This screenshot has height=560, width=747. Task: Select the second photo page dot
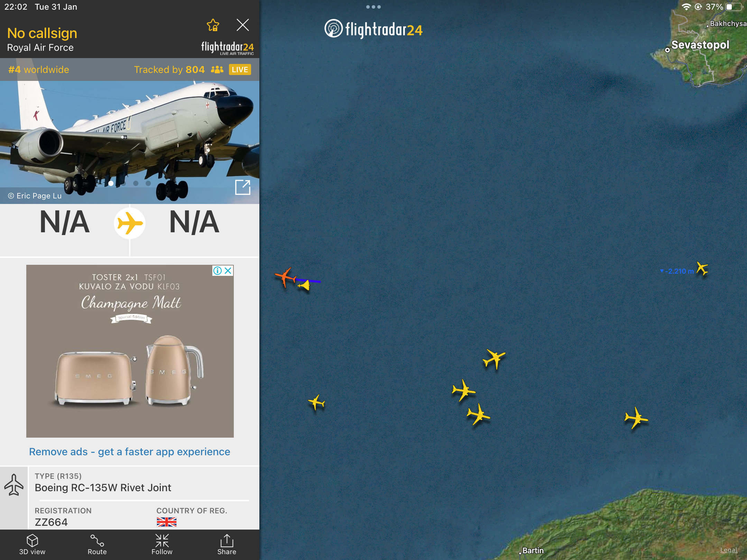coord(123,183)
